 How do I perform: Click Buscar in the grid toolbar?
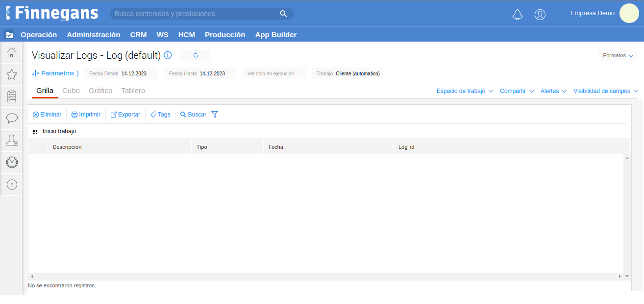pos(193,115)
